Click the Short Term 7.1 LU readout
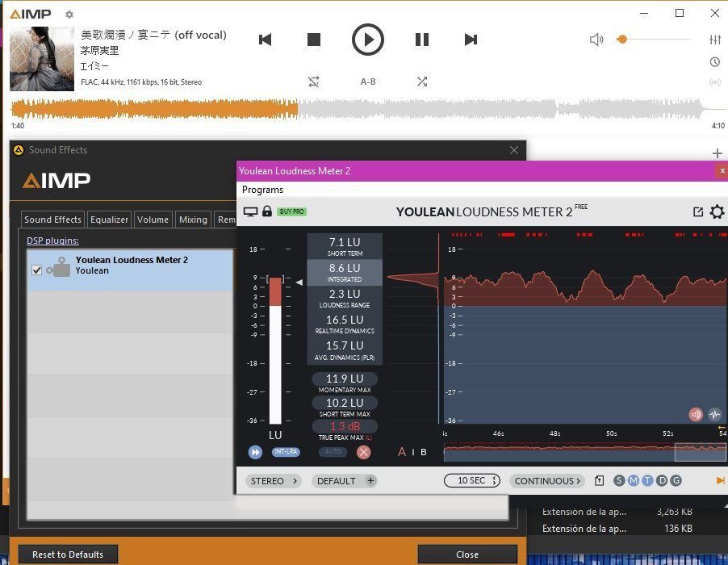The height and width of the screenshot is (565, 728). [345, 246]
